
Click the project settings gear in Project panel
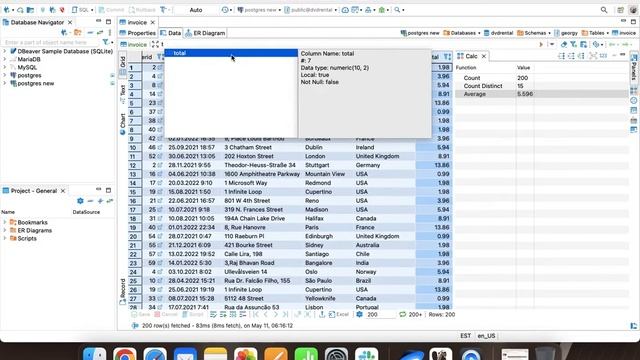[x=80, y=201]
